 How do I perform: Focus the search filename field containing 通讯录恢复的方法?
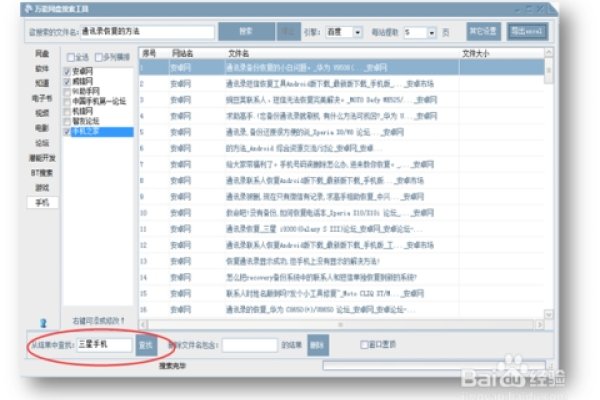pyautogui.click(x=147, y=32)
